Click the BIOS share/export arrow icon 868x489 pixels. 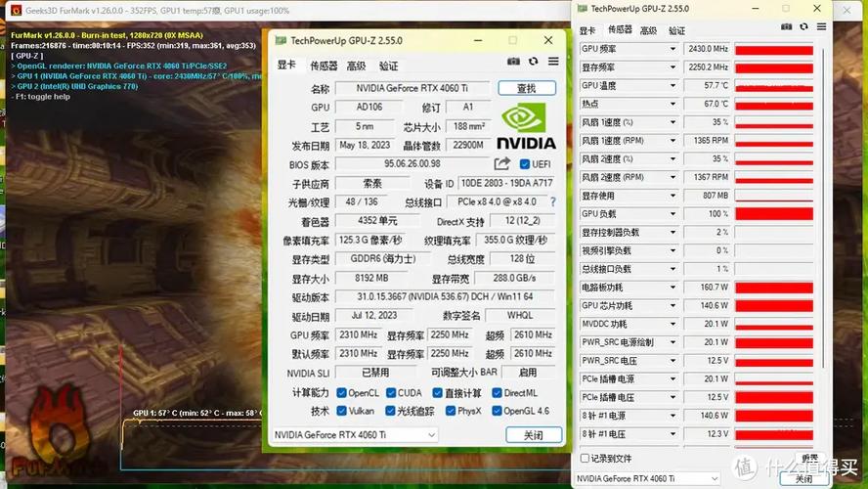501,163
